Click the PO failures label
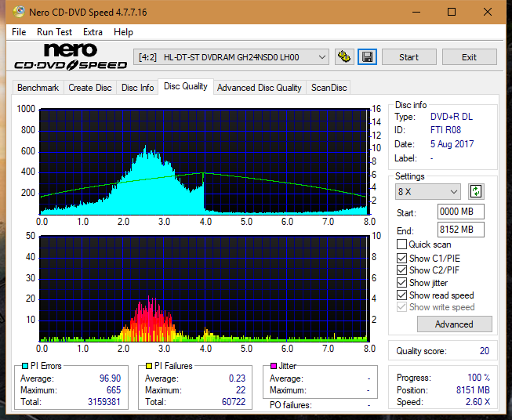The height and width of the screenshot is (420, 512). coord(291,405)
